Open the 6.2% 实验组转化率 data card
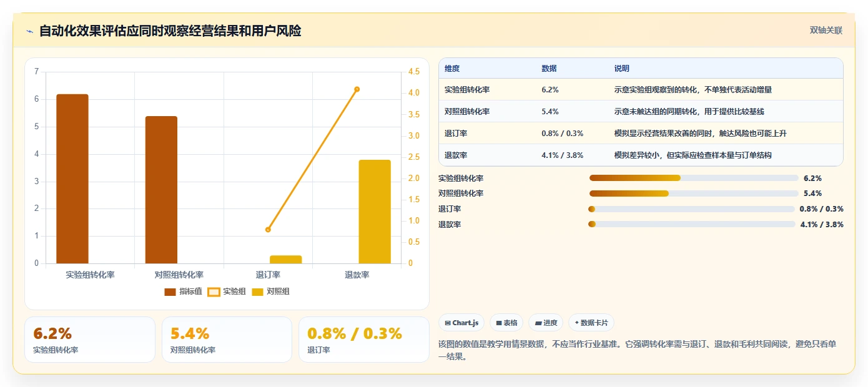Viewport: 868px width, 387px height. (x=90, y=340)
